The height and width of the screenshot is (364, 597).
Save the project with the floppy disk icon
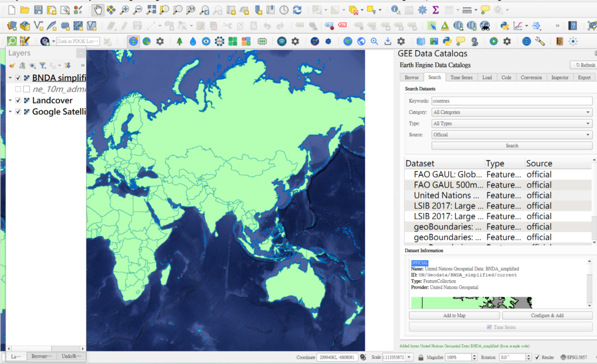(x=38, y=10)
